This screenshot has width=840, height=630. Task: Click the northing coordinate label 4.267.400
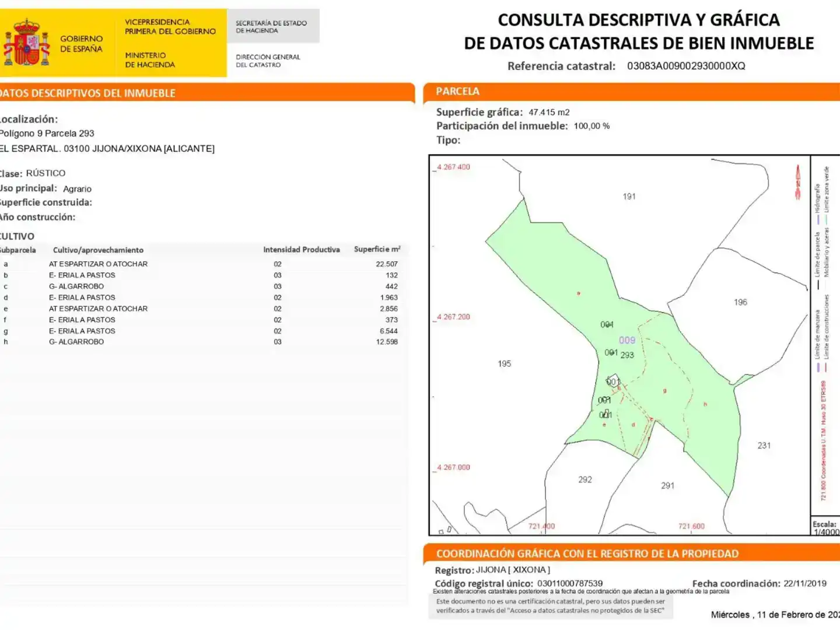[453, 167]
